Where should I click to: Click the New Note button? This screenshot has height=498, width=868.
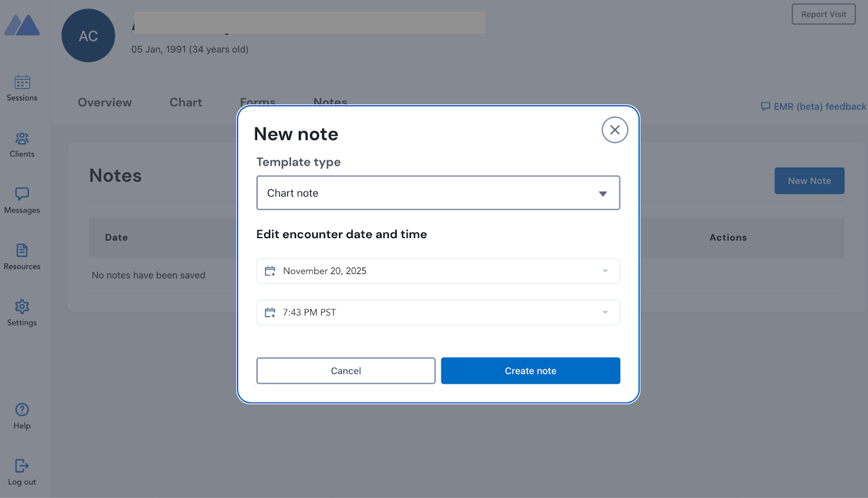[x=809, y=181]
